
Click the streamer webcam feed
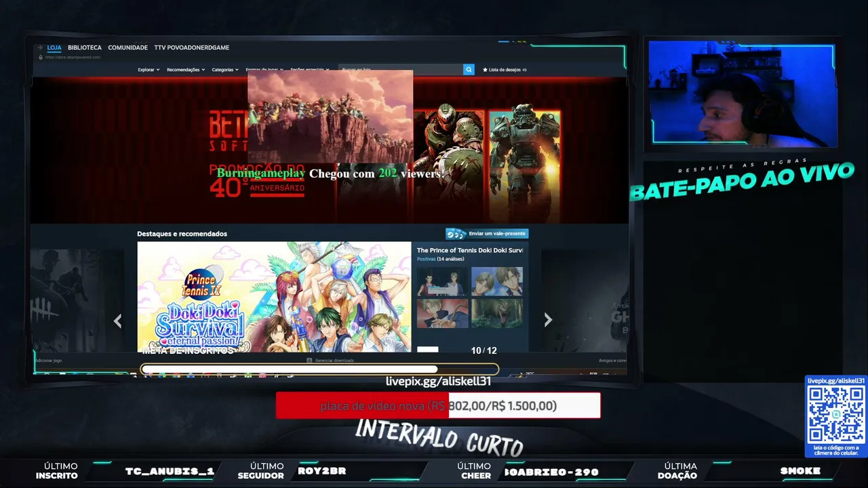coord(743,93)
